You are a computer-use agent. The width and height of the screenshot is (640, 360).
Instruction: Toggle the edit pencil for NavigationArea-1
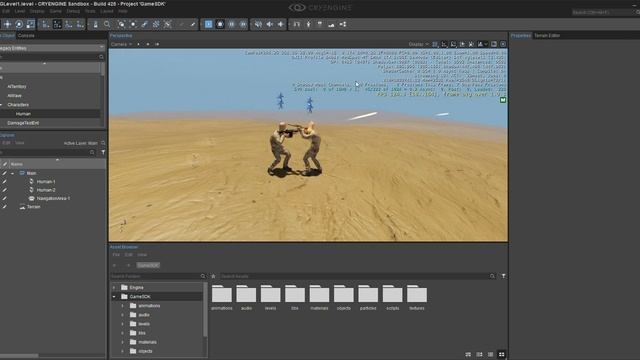coord(4,198)
